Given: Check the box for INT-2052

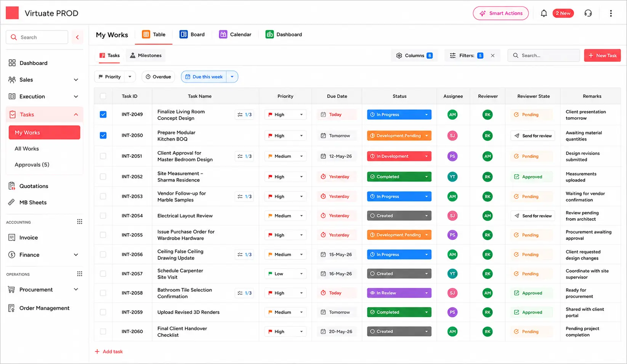Looking at the screenshot, I should [103, 177].
